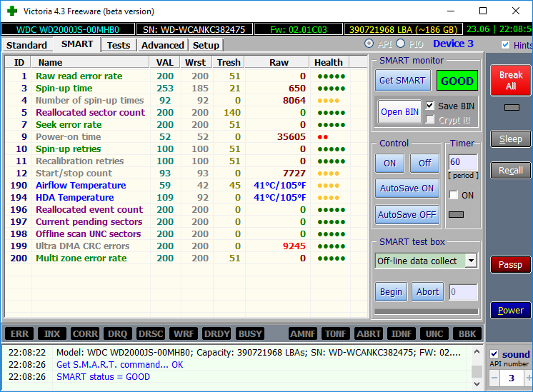Click the Wrst column header
Screen dimensions: 533x392
tap(196, 63)
